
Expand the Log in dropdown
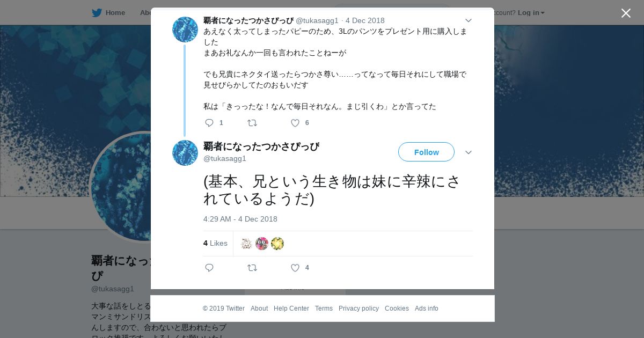point(531,13)
